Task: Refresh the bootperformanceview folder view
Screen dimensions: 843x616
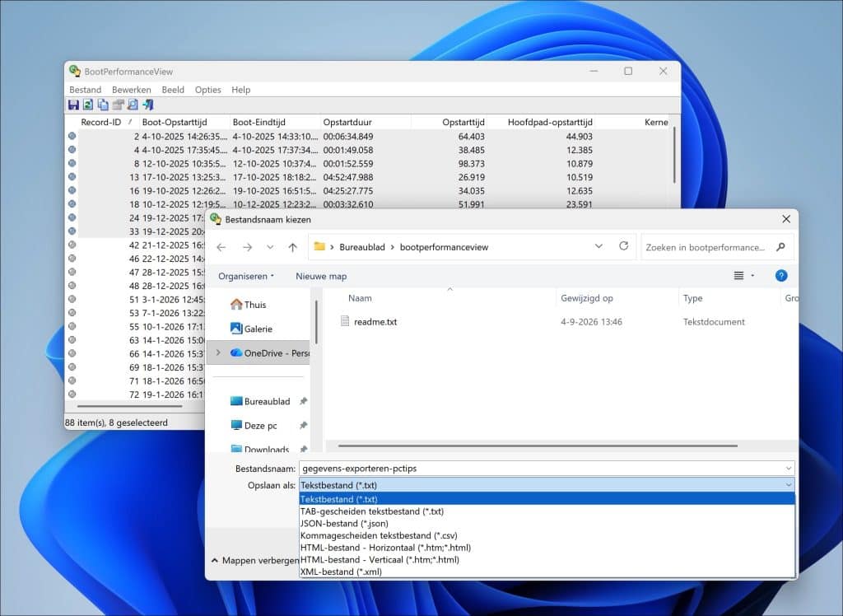Action: (624, 246)
